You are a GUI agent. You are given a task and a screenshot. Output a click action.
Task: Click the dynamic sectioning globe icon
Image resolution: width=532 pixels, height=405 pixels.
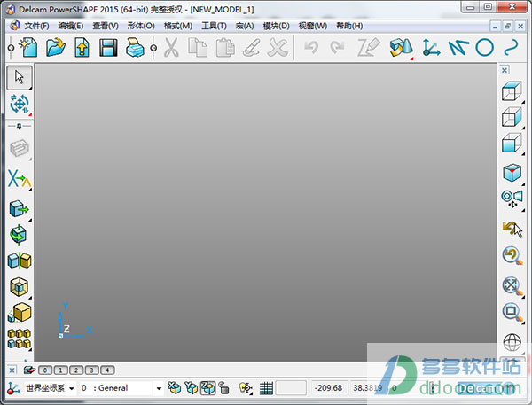coord(512,342)
